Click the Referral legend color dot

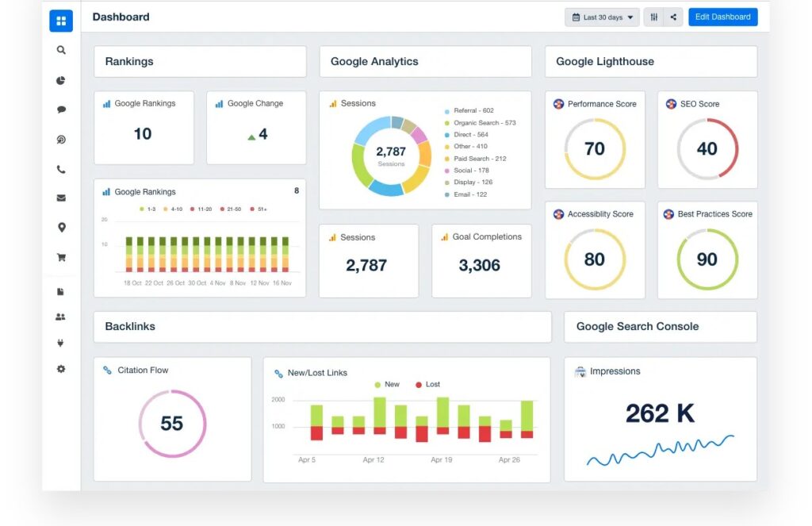[x=447, y=111]
